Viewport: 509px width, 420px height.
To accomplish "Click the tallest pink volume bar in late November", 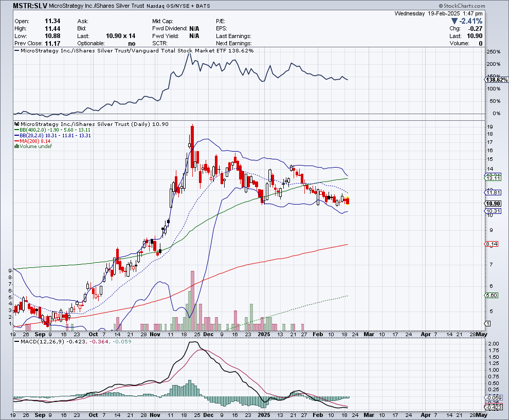I will coord(192,301).
